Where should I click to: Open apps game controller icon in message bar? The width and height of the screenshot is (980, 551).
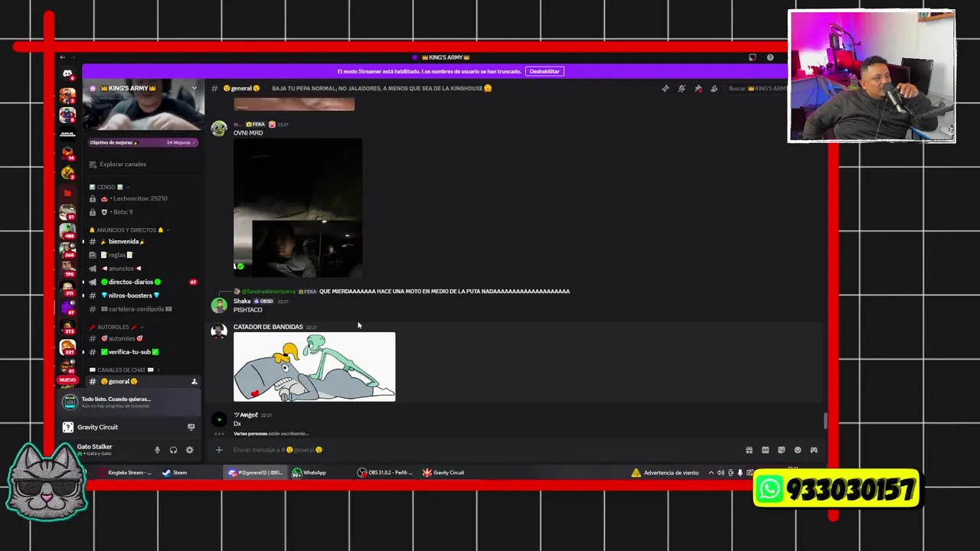point(814,450)
